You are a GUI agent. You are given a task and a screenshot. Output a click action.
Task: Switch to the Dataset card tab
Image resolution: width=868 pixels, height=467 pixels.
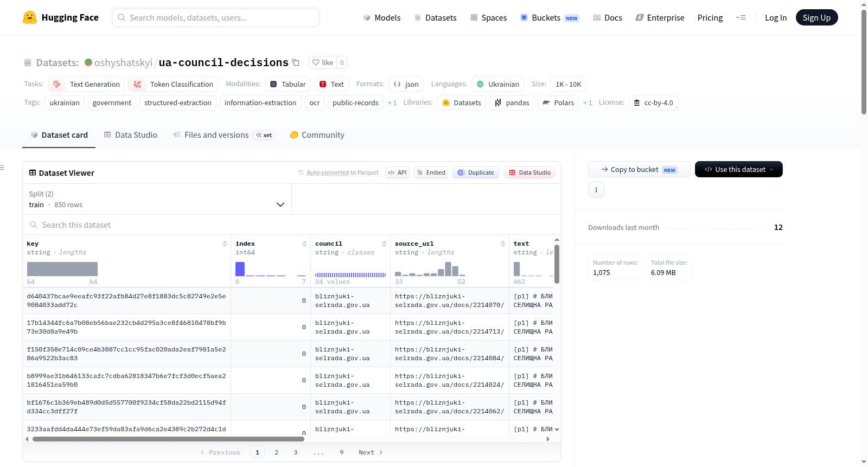click(59, 135)
